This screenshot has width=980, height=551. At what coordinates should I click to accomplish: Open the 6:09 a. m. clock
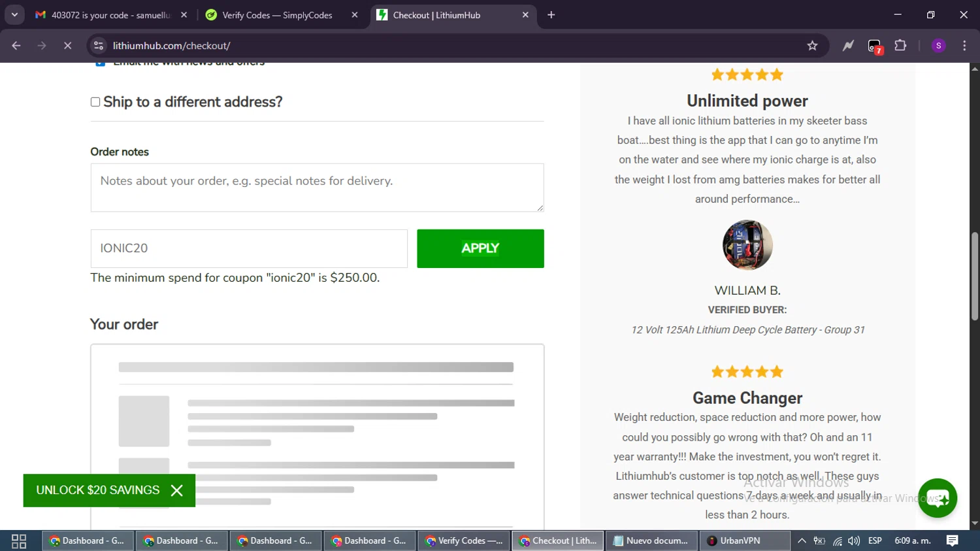(913, 541)
